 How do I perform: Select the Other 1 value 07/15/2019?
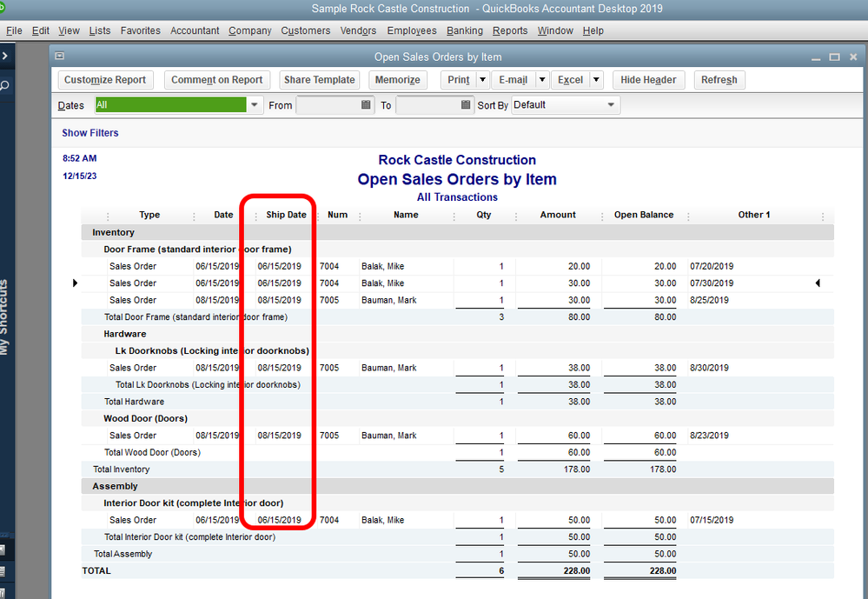(x=712, y=520)
